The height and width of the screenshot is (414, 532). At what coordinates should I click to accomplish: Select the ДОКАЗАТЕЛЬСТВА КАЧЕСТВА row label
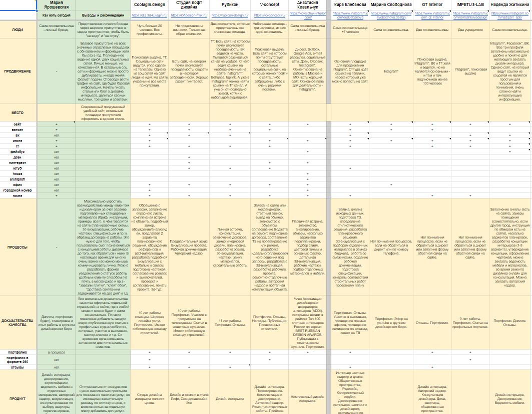pos(18,322)
